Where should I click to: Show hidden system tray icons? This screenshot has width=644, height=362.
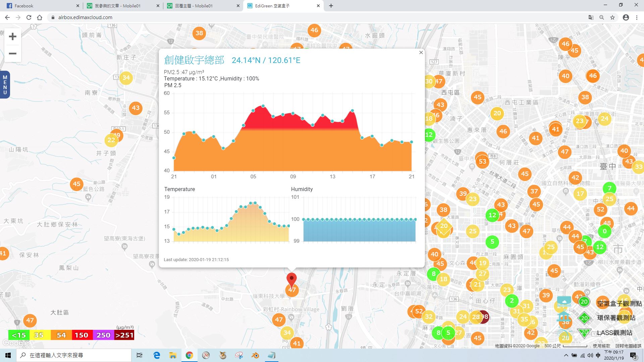click(566, 355)
